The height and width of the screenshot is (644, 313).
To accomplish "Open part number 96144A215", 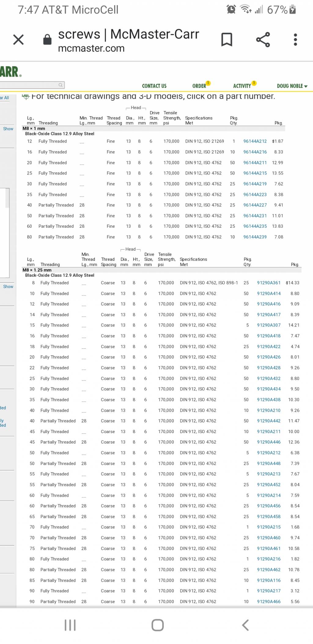I will tap(255, 173).
